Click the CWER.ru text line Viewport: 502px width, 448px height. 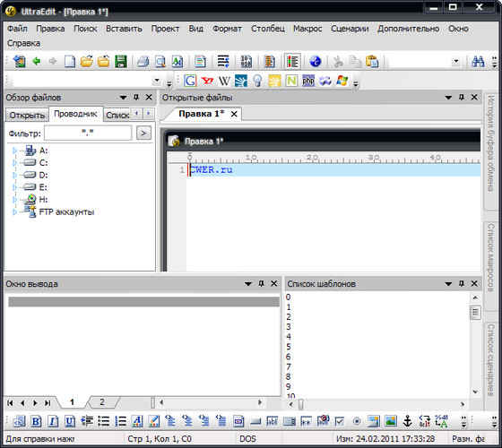(x=212, y=170)
